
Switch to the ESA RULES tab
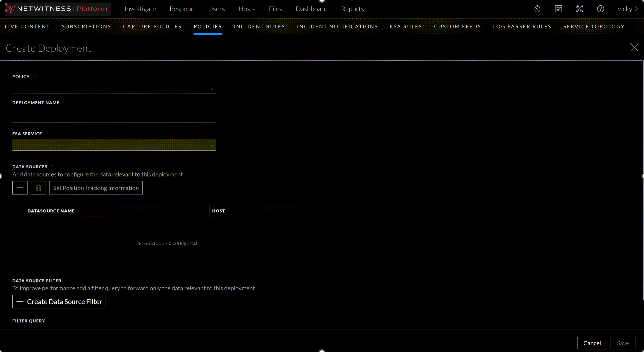tap(405, 26)
